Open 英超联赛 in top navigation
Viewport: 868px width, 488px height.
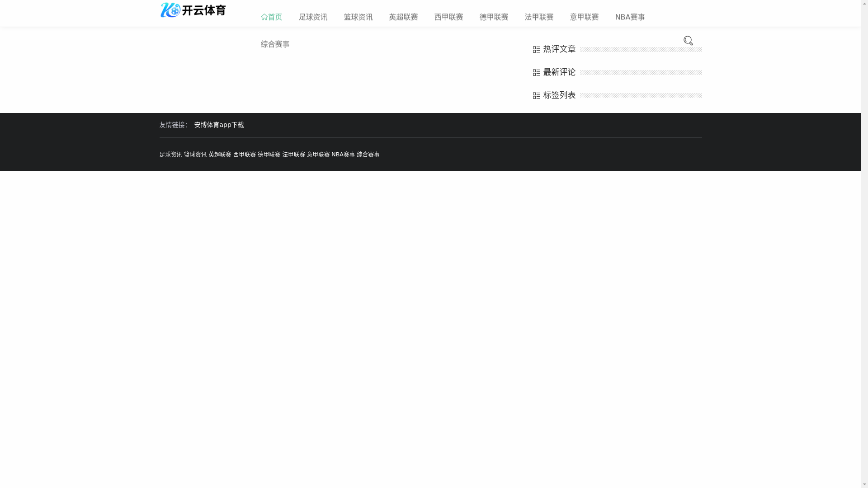pos(403,17)
